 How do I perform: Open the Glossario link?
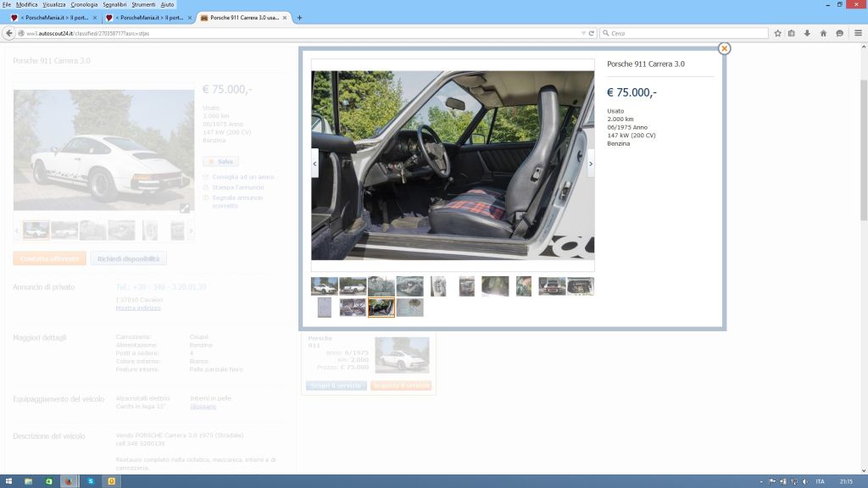tap(203, 407)
